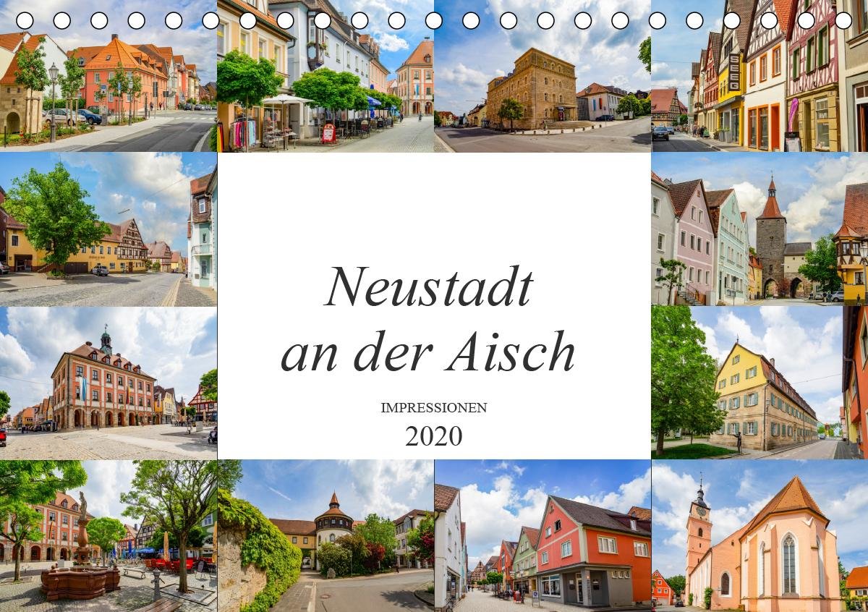The width and height of the screenshot is (868, 612).
Task: Click the statue atop the fountain
Action: click(82, 506)
